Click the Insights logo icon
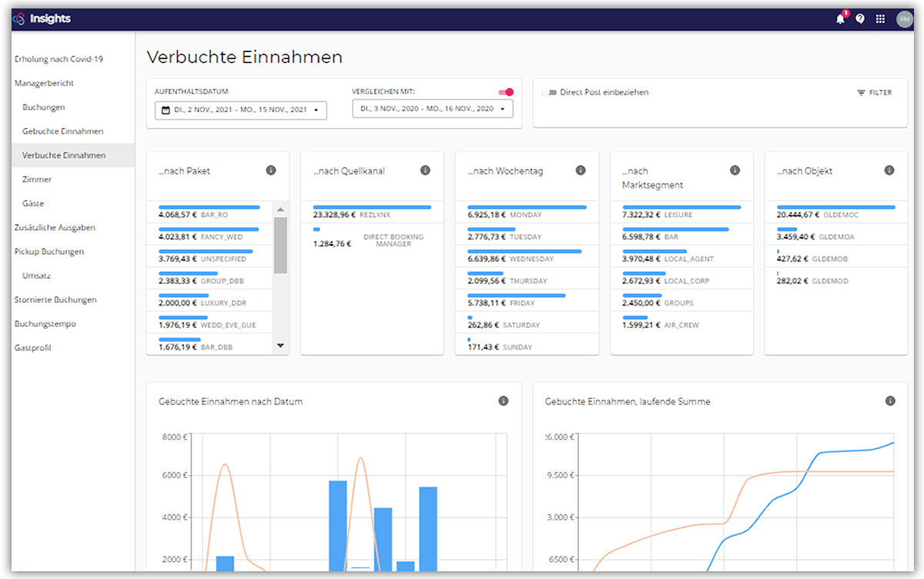924x579 pixels. coord(19,19)
